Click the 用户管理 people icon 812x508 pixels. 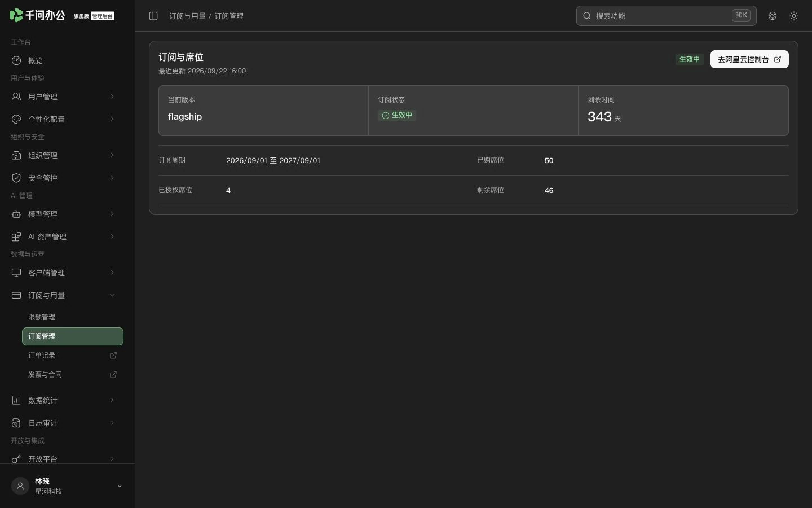(x=16, y=97)
